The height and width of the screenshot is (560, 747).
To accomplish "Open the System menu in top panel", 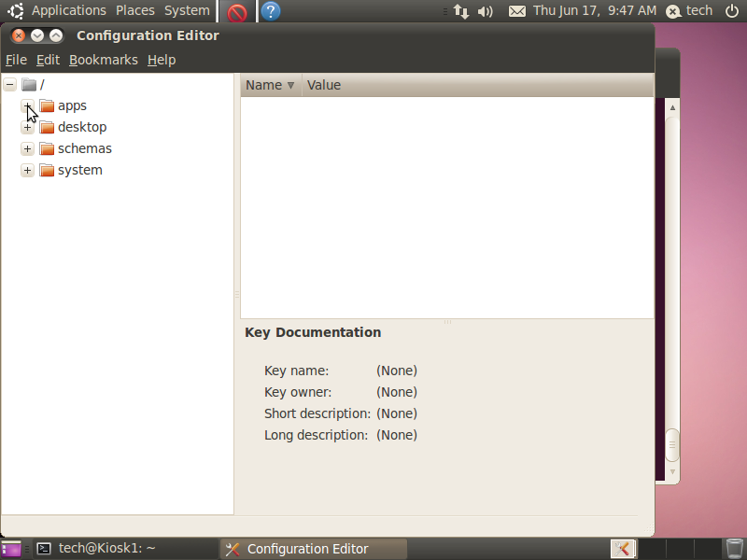I will tap(187, 10).
